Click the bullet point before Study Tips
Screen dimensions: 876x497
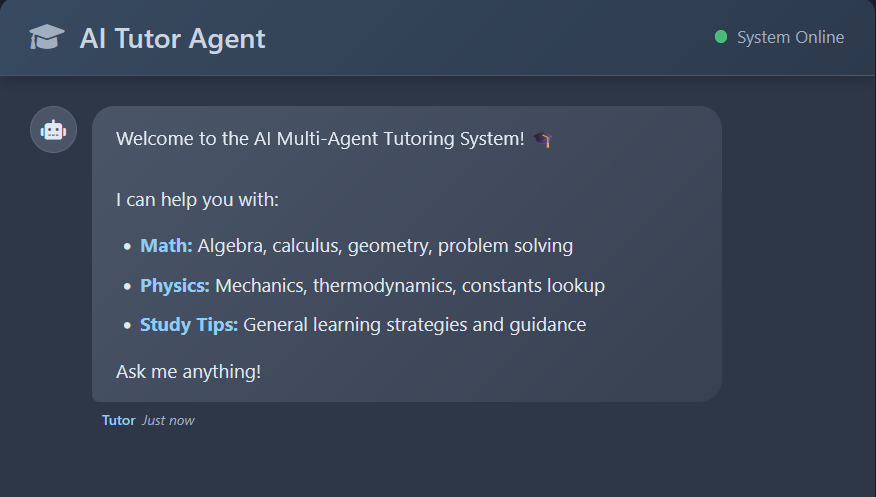(x=127, y=325)
